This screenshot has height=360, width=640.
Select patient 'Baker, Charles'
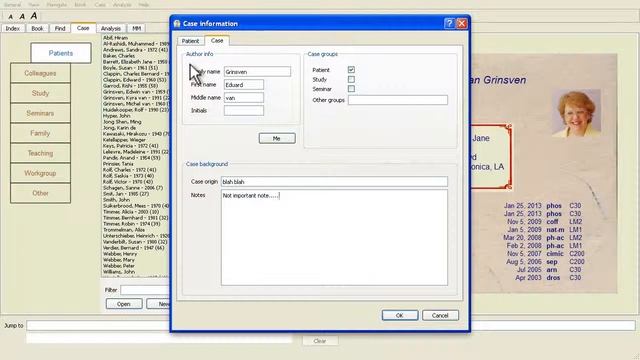(119, 56)
